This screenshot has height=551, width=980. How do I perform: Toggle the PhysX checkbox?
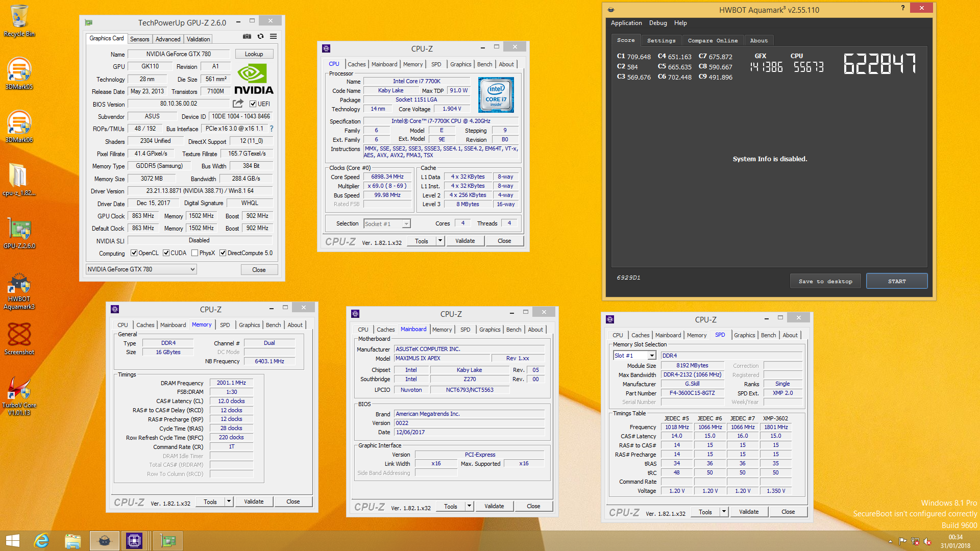click(194, 253)
